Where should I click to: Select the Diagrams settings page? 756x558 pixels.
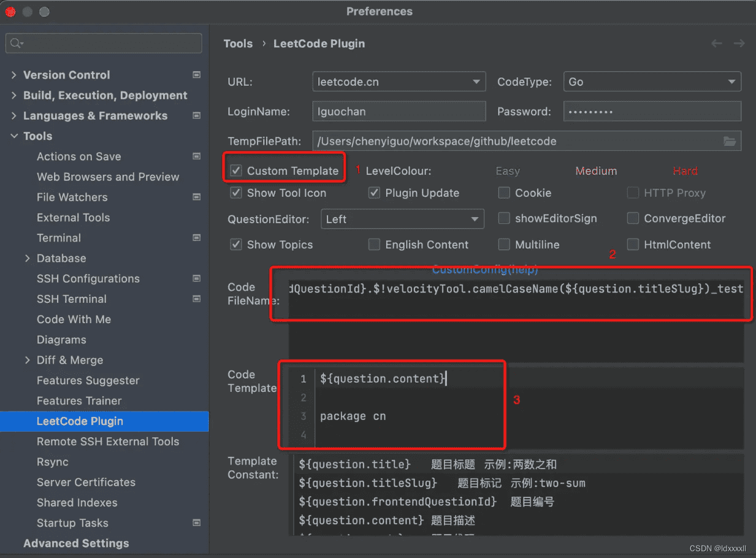click(x=61, y=340)
